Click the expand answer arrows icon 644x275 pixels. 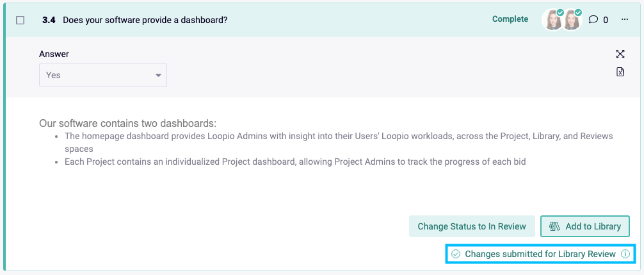coord(620,54)
